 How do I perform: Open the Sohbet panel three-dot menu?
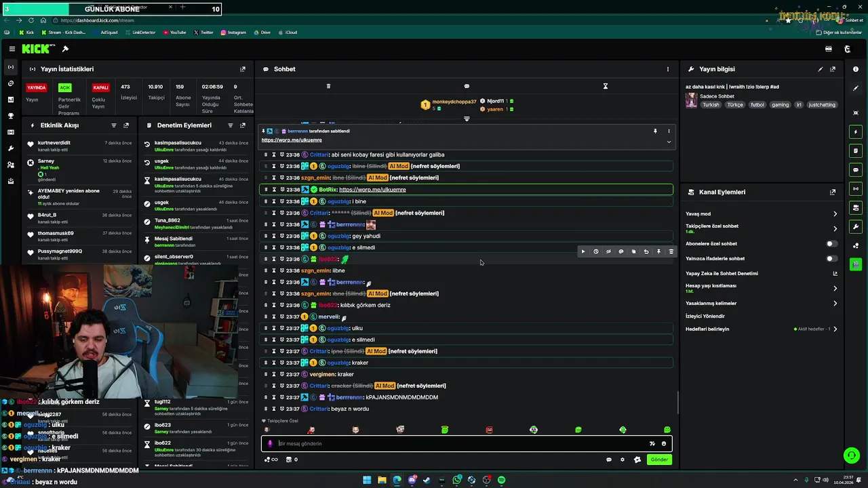(667, 69)
